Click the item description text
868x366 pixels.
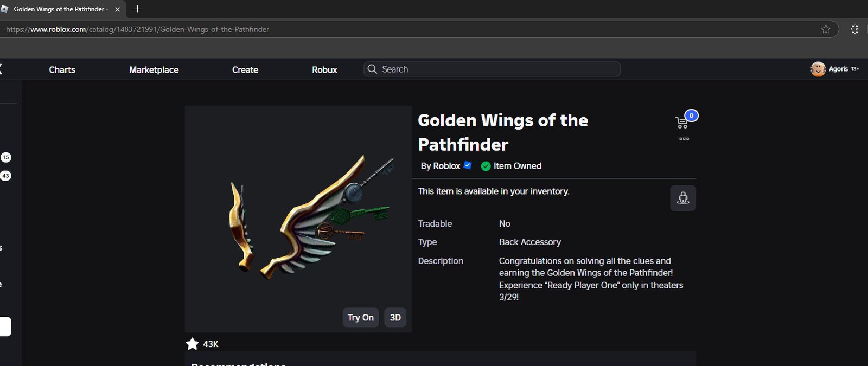(591, 279)
